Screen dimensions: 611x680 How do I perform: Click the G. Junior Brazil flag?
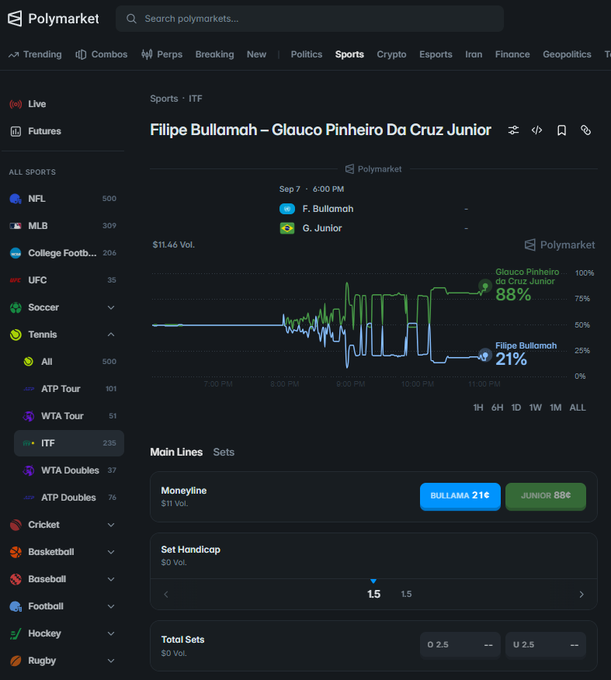287,228
